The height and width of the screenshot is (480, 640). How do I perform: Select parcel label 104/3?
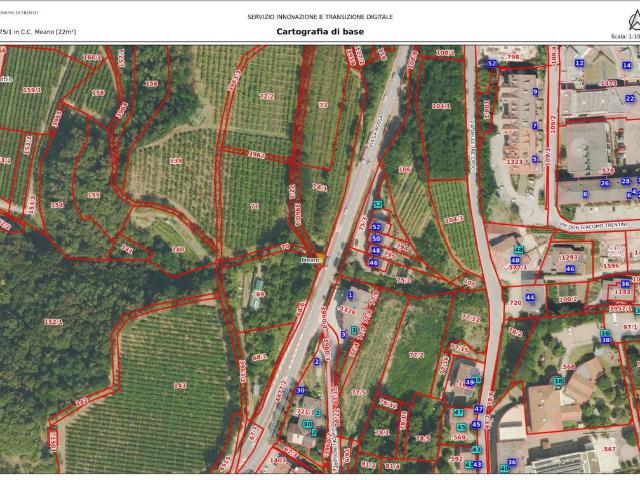(454, 220)
